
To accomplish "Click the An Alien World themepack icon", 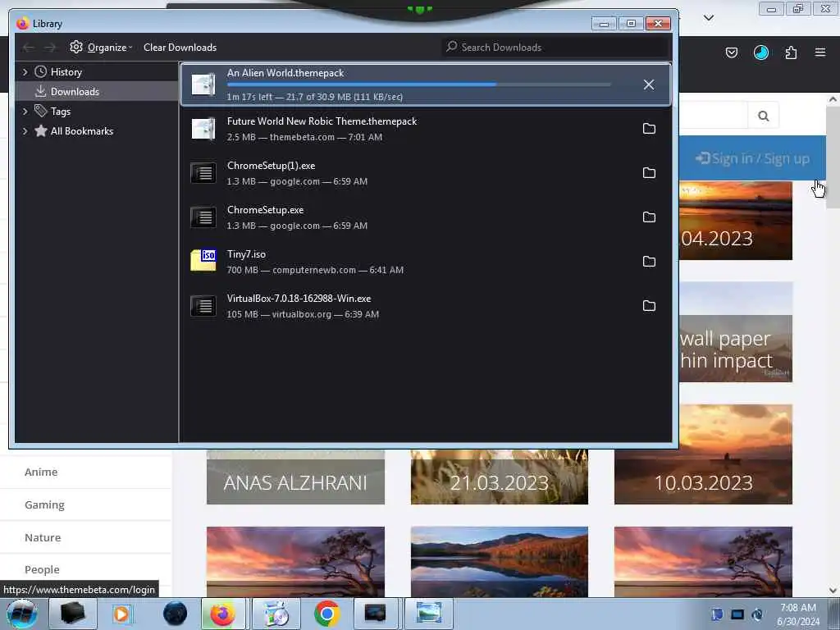I will [203, 84].
